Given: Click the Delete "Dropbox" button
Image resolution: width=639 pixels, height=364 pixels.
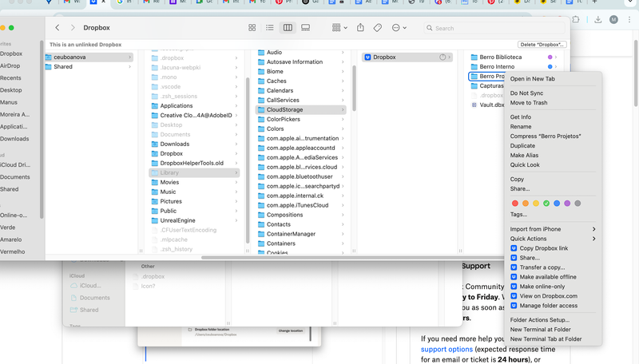Looking at the screenshot, I should [x=542, y=45].
